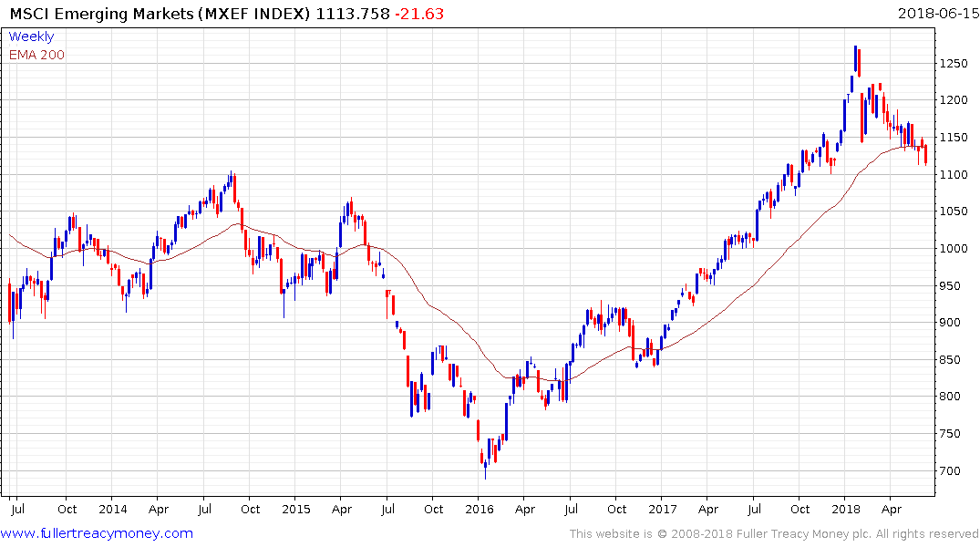Click the 1150 price axis label

954,138
